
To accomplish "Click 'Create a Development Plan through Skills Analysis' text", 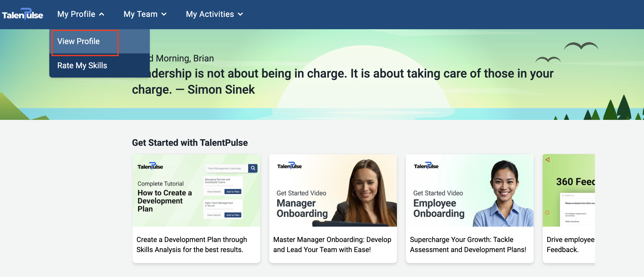I will [192, 244].
